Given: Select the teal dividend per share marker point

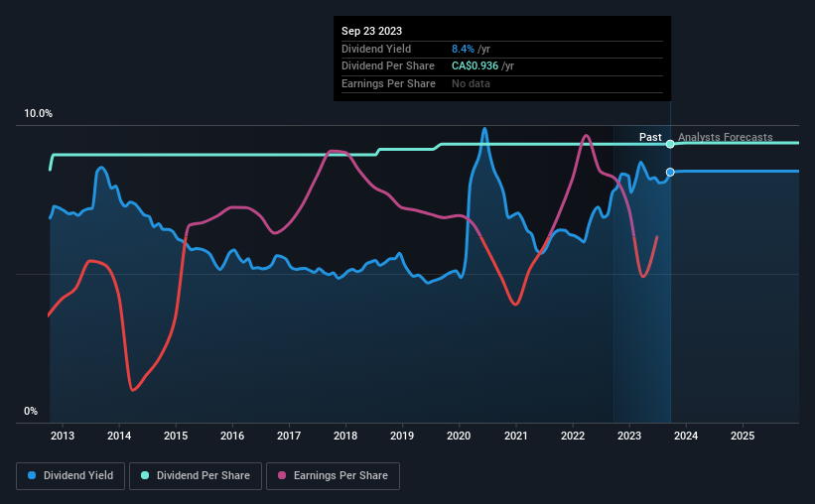Looking at the screenshot, I should click(x=670, y=144).
